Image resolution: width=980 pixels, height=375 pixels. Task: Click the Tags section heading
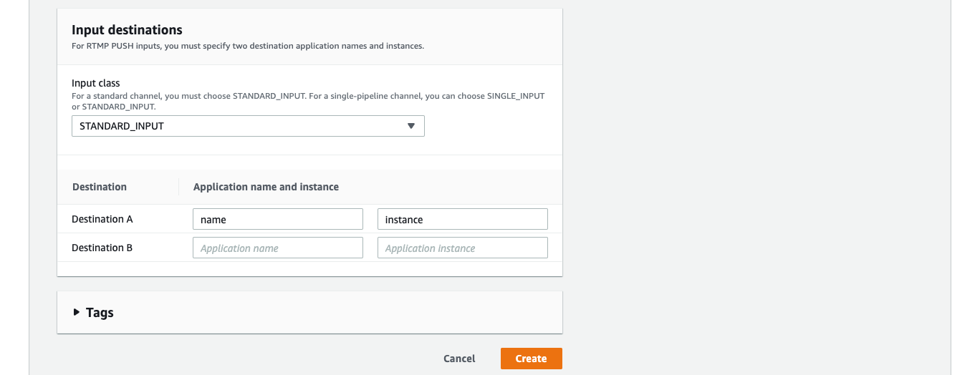pyautogui.click(x=100, y=313)
